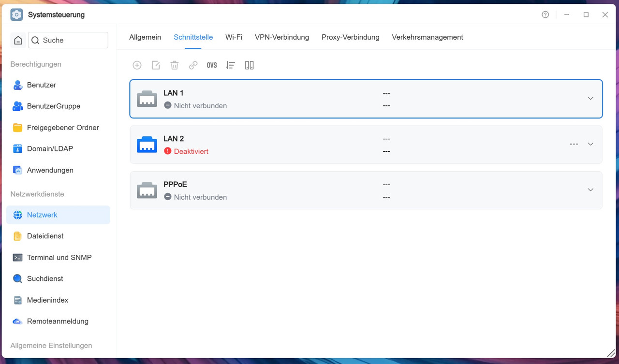This screenshot has width=619, height=364.
Task: Open Dateidienst in the sidebar
Action: pyautogui.click(x=59, y=236)
